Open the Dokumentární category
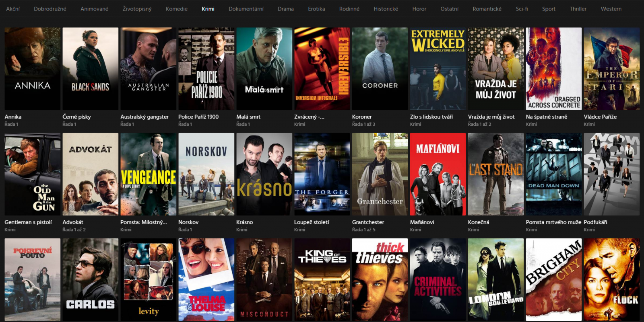Screen dimensions: 644x322 [246, 9]
